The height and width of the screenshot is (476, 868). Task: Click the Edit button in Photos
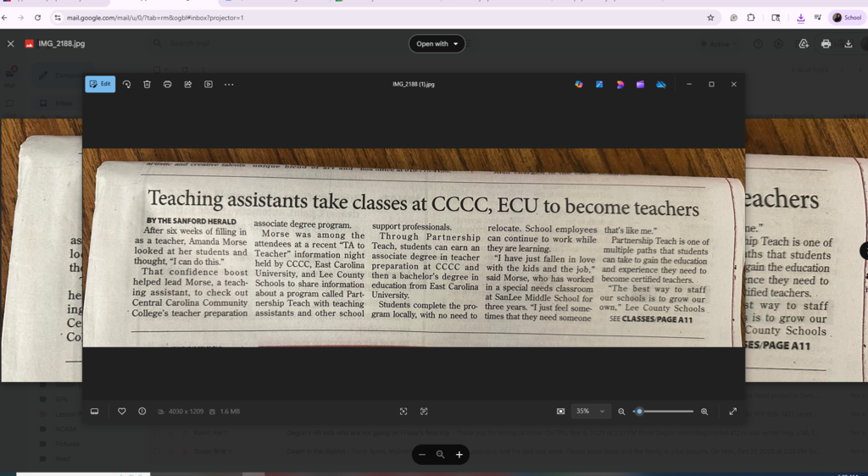point(100,84)
